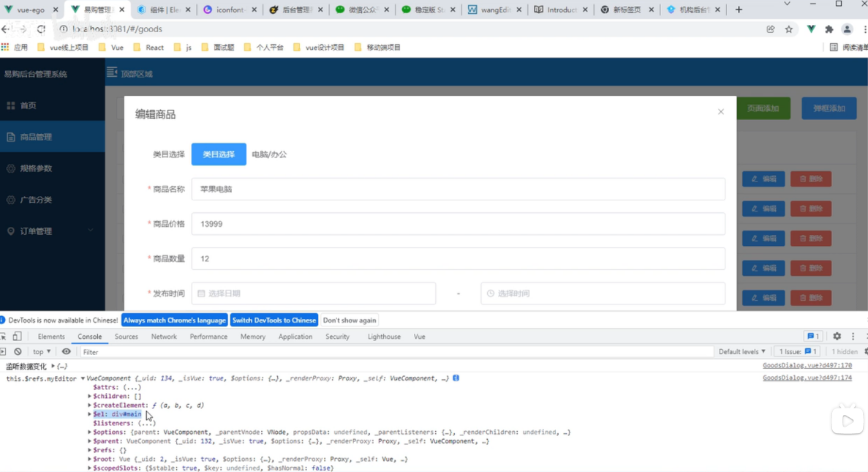Click the browser back arrow
The width and height of the screenshot is (868, 472).
click(5, 29)
